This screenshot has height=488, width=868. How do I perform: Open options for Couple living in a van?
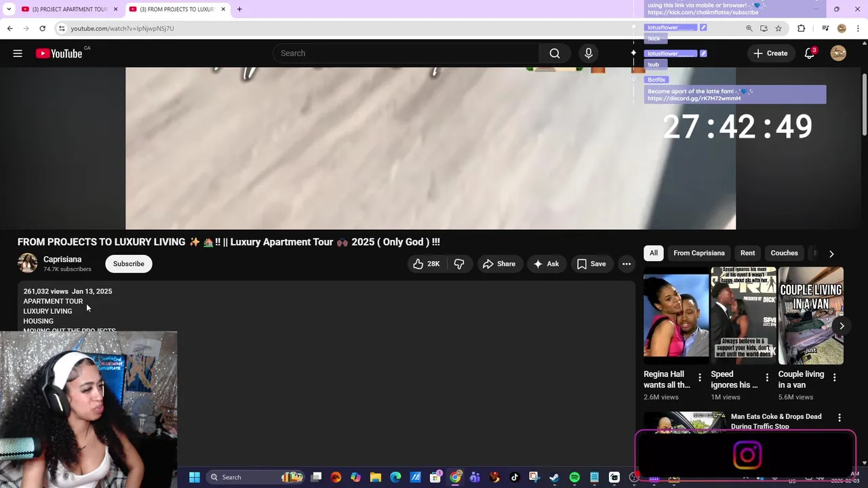pyautogui.click(x=834, y=378)
